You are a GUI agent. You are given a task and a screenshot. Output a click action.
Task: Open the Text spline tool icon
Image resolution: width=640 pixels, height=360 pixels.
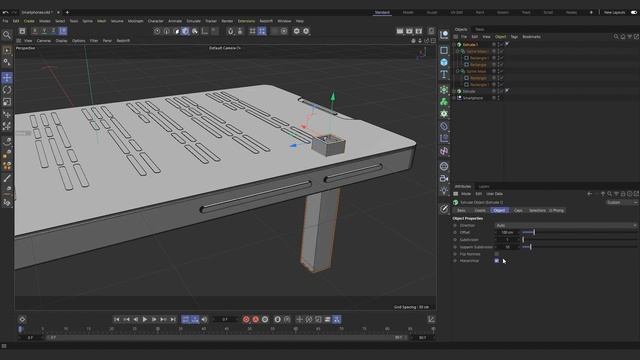click(444, 75)
